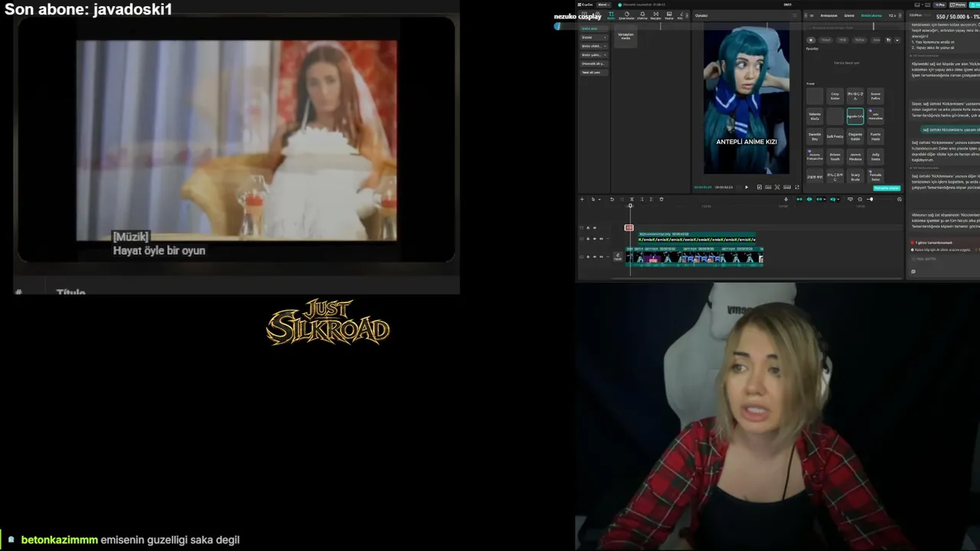Click the wedding video on the left

(x=237, y=141)
